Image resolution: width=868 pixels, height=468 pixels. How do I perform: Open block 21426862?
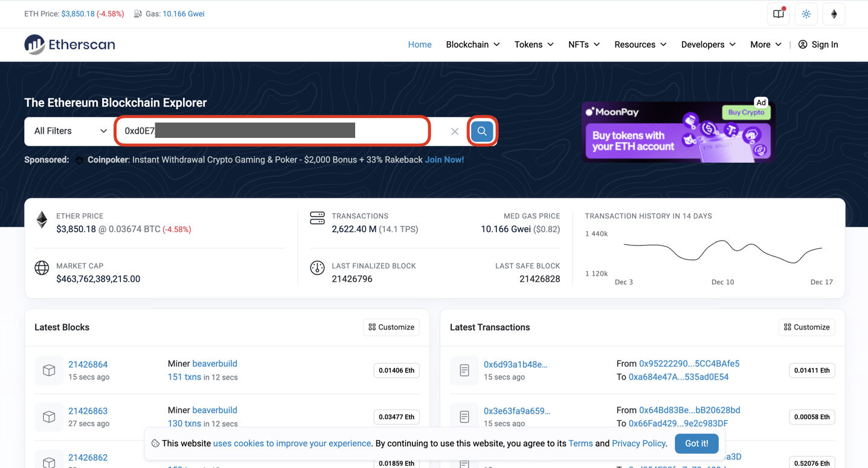88,458
